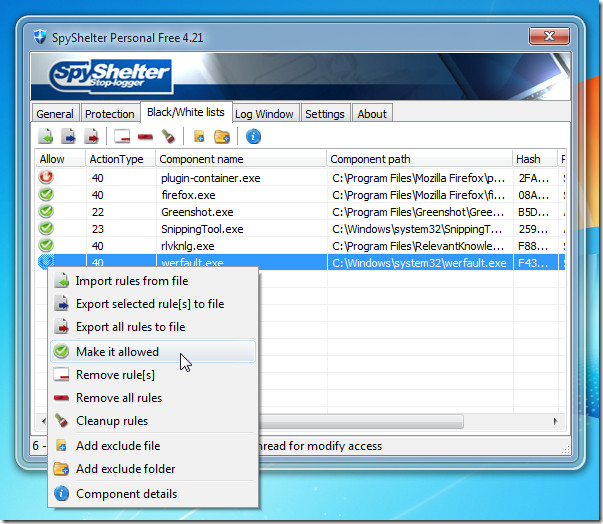
Task: Click the cleanup rules brush toolbar icon
Action: pos(168,136)
